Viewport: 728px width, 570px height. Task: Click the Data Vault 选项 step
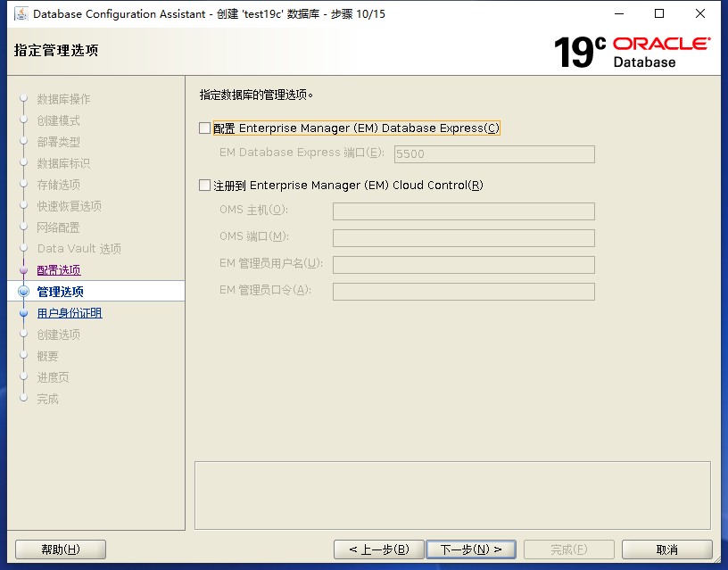(x=79, y=249)
